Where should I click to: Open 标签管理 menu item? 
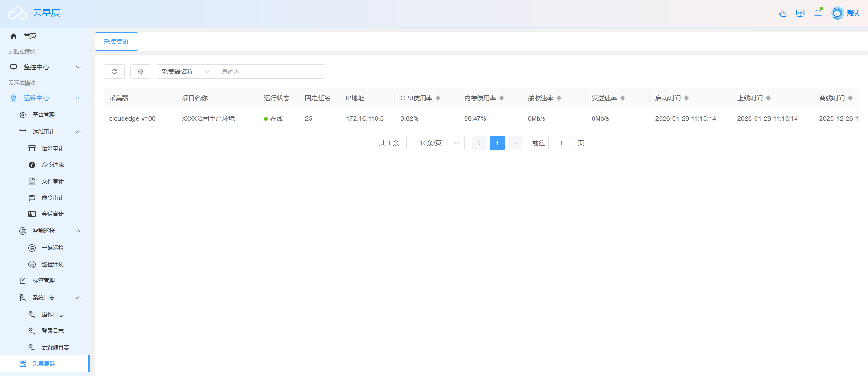[x=44, y=281]
